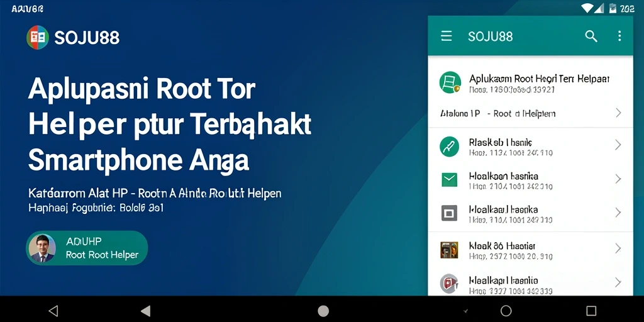Click the SOJU88 brand text beside logo
The width and height of the screenshot is (644, 322).
tap(87, 38)
